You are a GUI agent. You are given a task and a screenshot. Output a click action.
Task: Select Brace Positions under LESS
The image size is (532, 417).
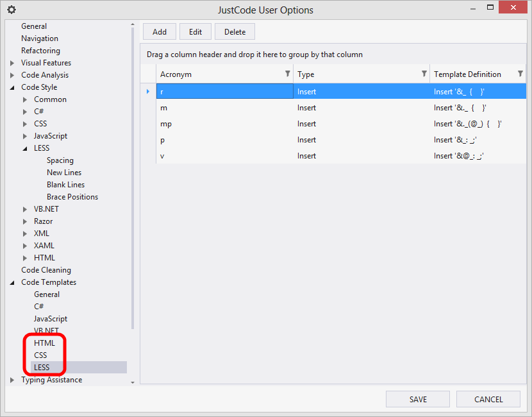pos(72,197)
